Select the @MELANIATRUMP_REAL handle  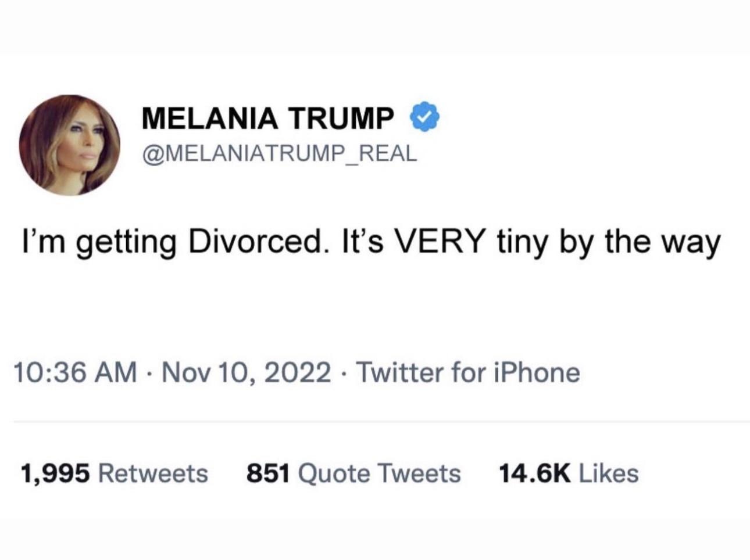[x=279, y=153]
